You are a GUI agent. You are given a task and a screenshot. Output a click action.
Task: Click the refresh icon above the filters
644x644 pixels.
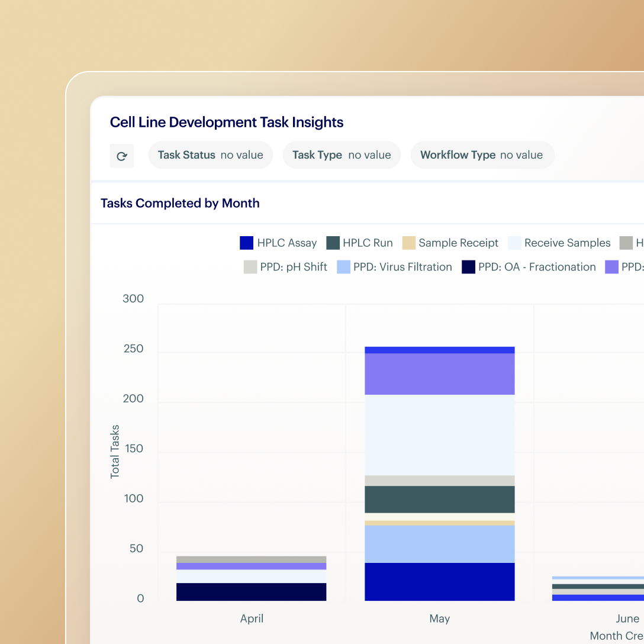pos(121,155)
